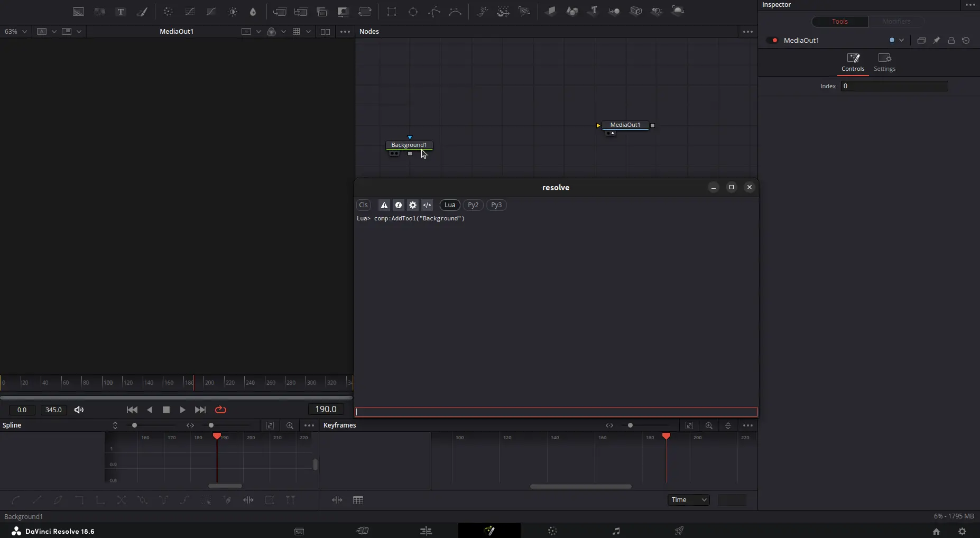The image size is (980, 538).
Task: Open Keyframes spreadsheet table icon
Action: pos(358,500)
